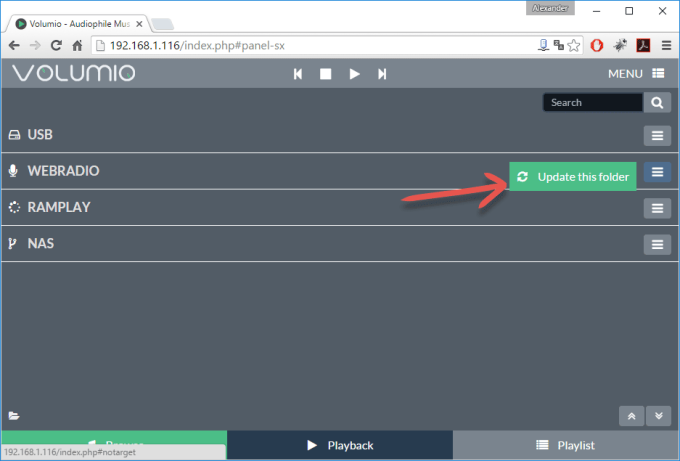Click the Volumio logo
Image resolution: width=680 pixels, height=461 pixels.
point(74,73)
